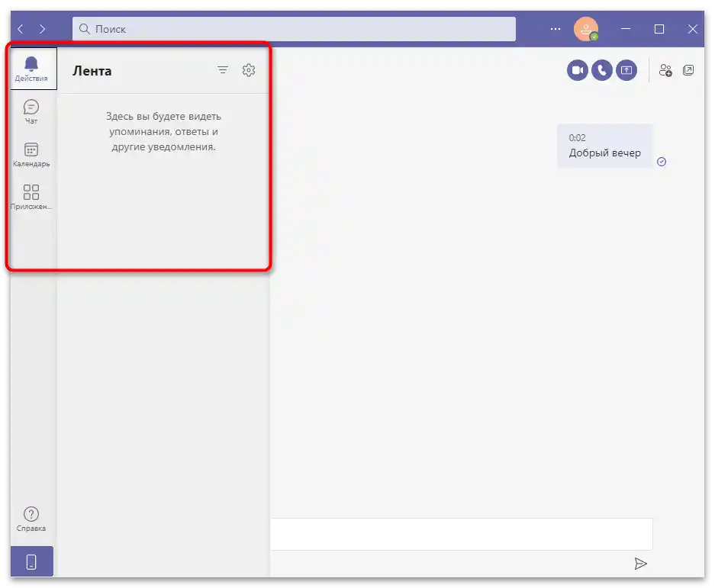Click the message compose box
This screenshot has height=588, width=715.
pyautogui.click(x=462, y=534)
